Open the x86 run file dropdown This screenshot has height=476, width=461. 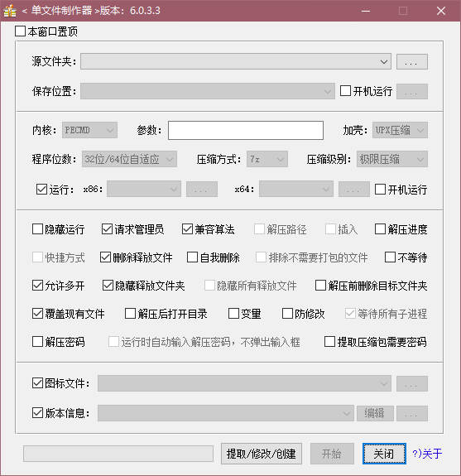(x=144, y=189)
